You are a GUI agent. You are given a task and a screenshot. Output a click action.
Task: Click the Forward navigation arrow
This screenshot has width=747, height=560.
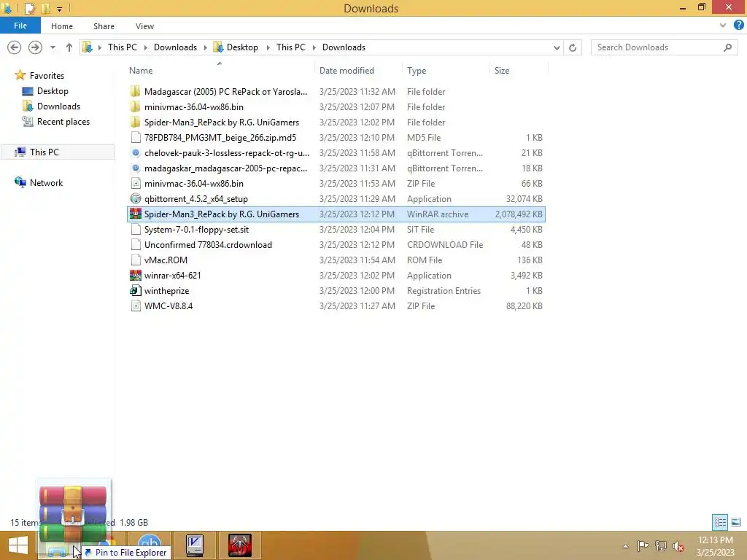click(35, 47)
